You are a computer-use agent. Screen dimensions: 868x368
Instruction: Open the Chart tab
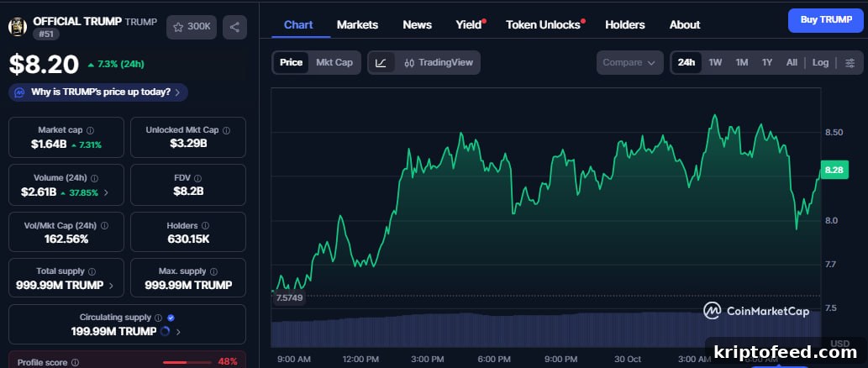pos(298,25)
